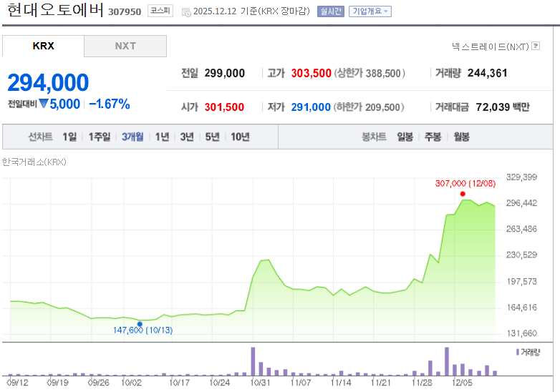Click the purple 거래량 legend marker
560x392 pixels.
(x=518, y=353)
